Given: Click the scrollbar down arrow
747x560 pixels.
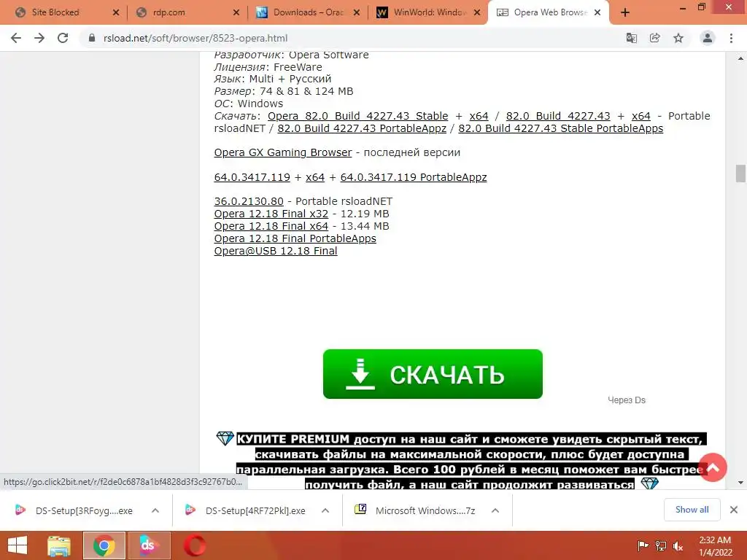Looking at the screenshot, I should tap(740, 483).
